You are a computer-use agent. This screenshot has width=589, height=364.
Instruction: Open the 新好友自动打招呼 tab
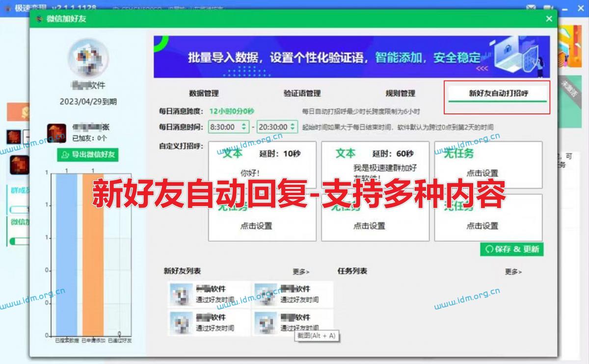[498, 93]
